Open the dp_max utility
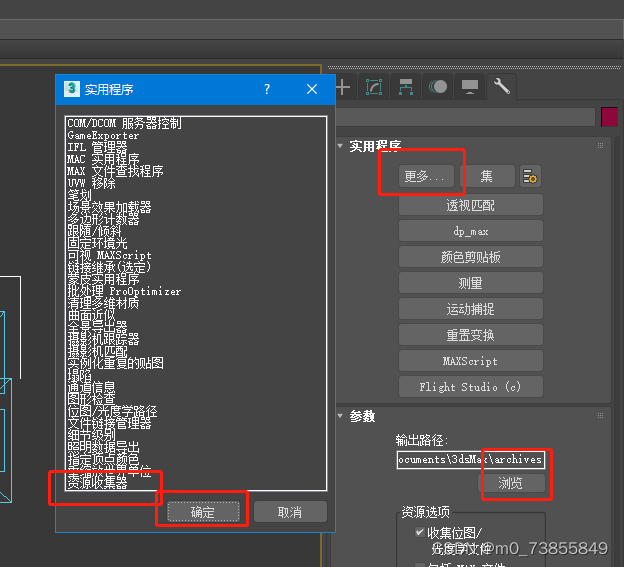The height and width of the screenshot is (567, 624). 471,231
